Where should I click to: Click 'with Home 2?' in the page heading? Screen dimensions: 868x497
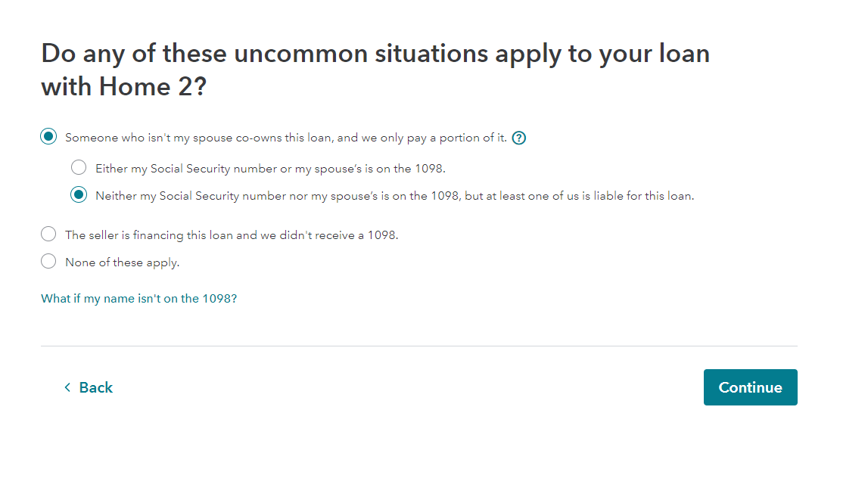(123, 86)
